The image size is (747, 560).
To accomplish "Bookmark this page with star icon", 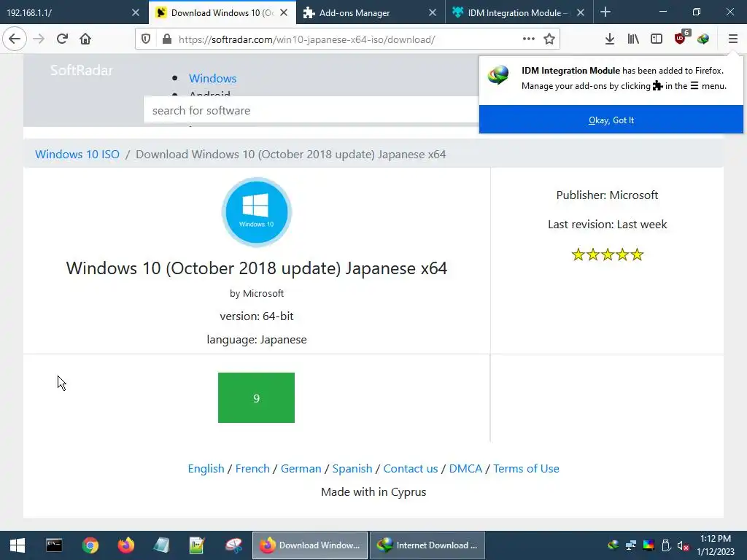I will (x=549, y=39).
